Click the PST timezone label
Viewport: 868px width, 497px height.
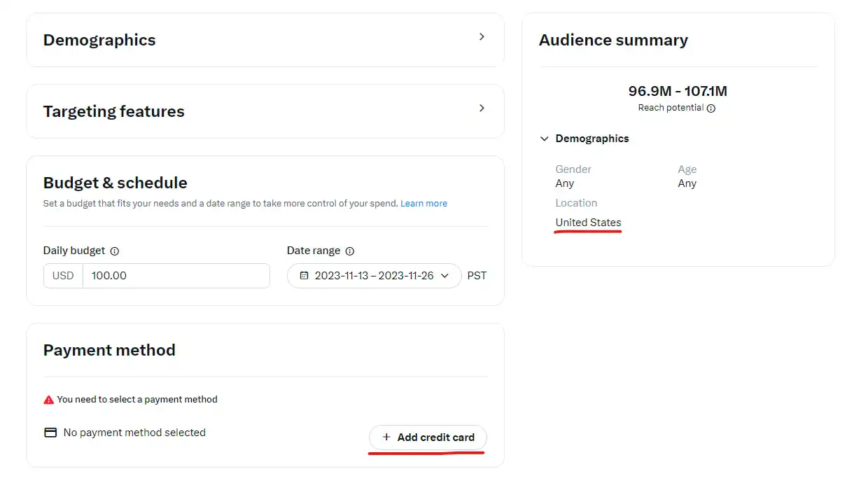pos(477,276)
